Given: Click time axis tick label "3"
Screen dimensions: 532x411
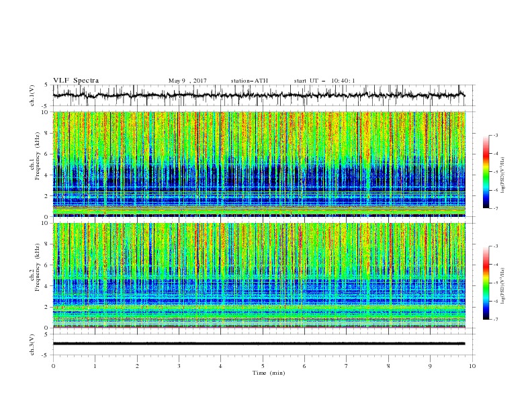Looking at the screenshot, I should click(x=179, y=366).
